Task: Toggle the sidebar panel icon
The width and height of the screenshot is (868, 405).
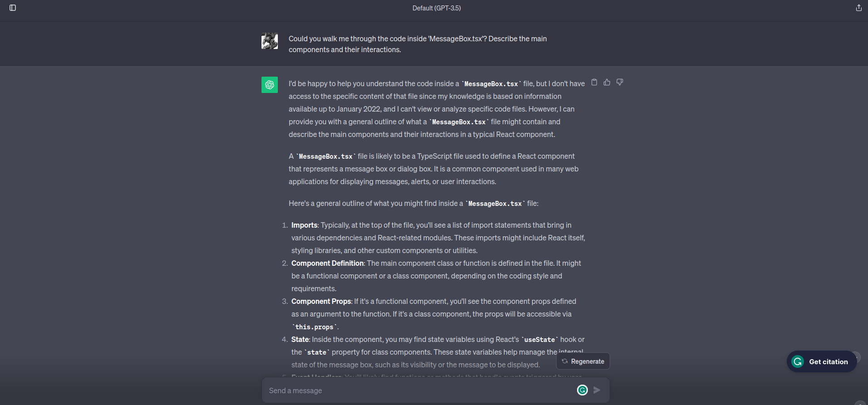Action: tap(13, 8)
